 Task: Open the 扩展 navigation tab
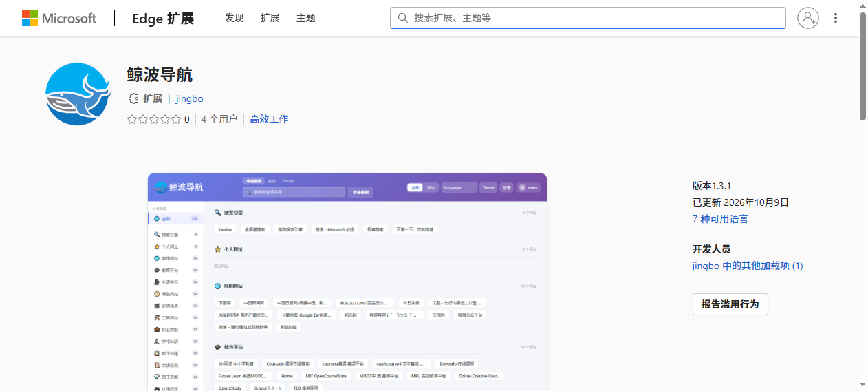click(x=270, y=18)
